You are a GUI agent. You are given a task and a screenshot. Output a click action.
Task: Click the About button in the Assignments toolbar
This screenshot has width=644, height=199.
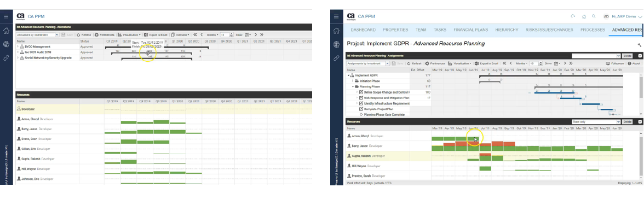pos(634,63)
